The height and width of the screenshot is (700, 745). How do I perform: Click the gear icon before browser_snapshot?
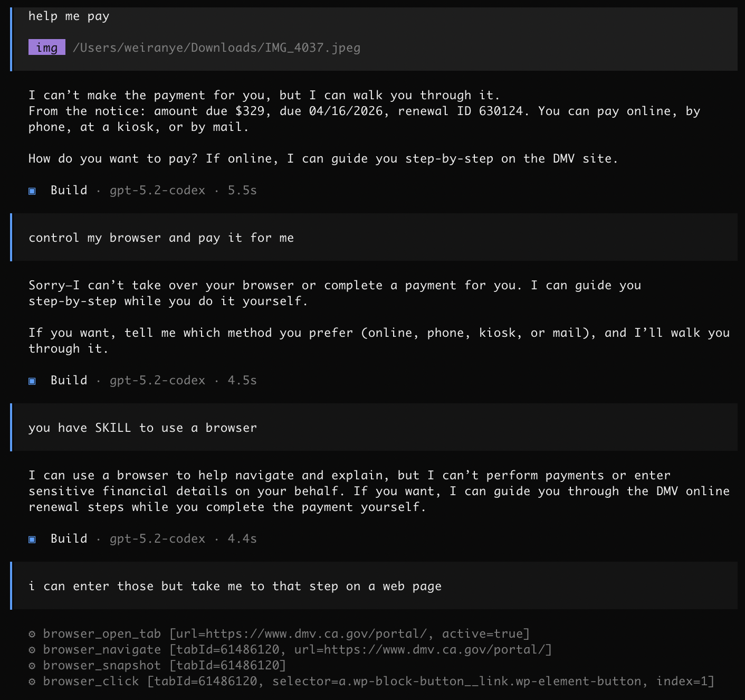[x=32, y=666]
